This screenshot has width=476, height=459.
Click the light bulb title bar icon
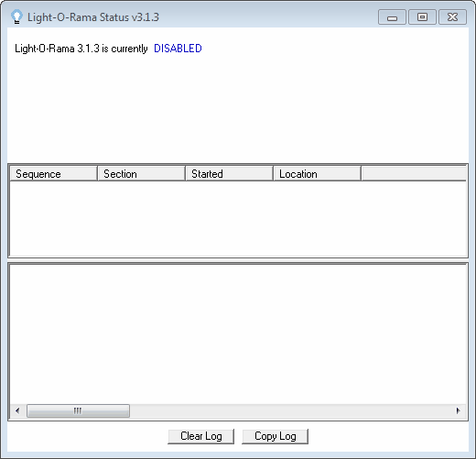(16, 16)
